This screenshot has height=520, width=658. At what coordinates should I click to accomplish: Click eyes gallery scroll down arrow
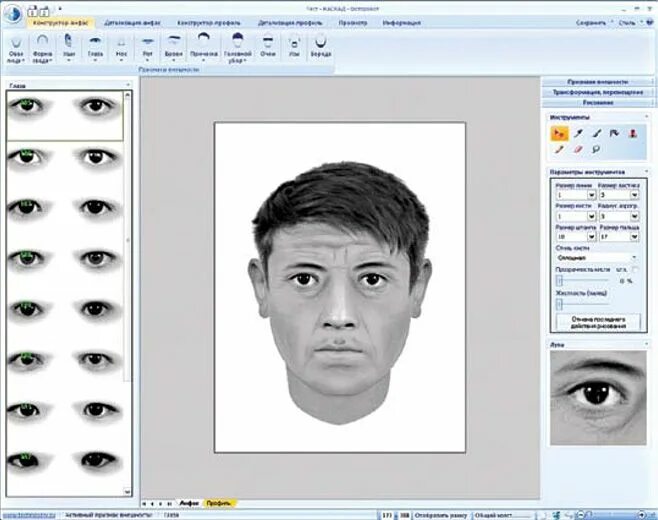tap(128, 491)
